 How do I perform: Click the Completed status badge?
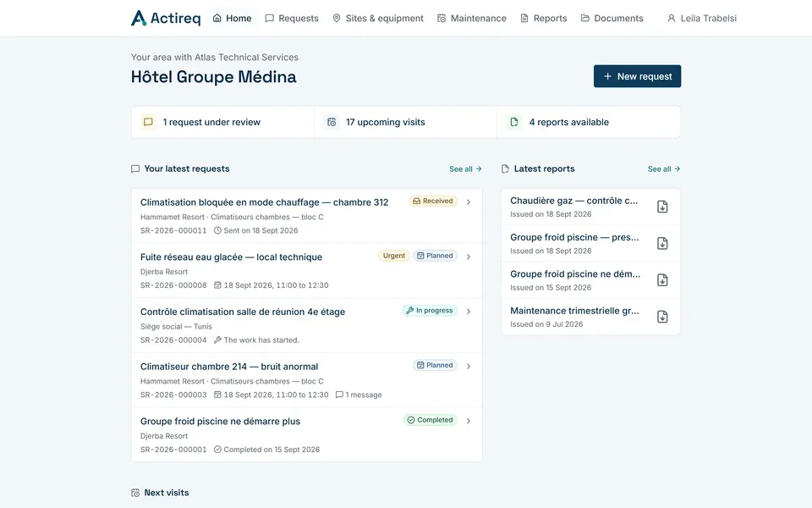[x=431, y=420]
